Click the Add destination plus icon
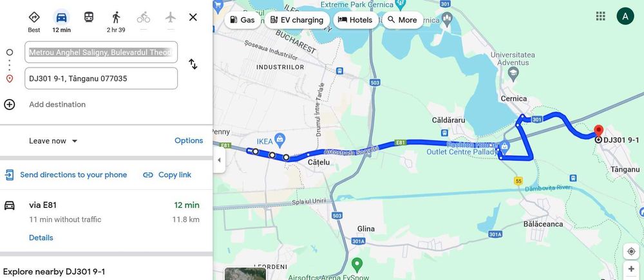 [10, 104]
